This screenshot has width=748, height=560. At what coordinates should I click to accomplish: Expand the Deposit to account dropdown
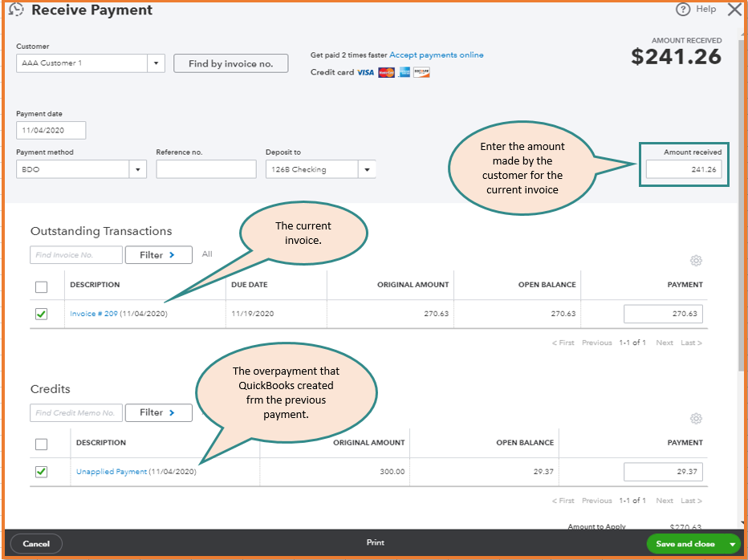pos(367,169)
